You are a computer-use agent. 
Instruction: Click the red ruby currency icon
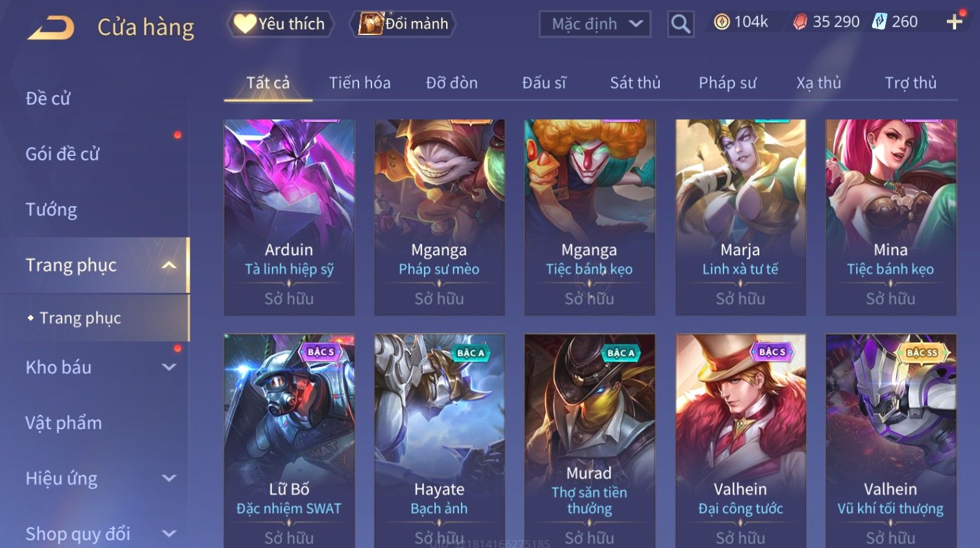[x=800, y=22]
